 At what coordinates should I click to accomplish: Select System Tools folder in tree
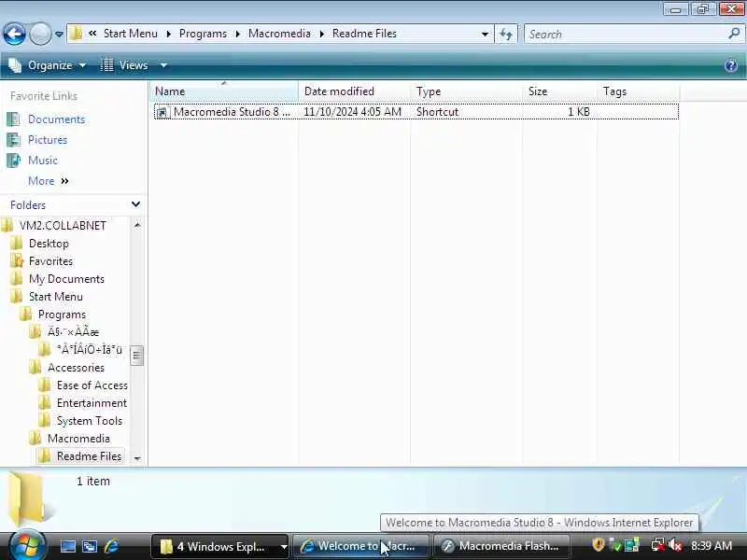click(x=89, y=421)
